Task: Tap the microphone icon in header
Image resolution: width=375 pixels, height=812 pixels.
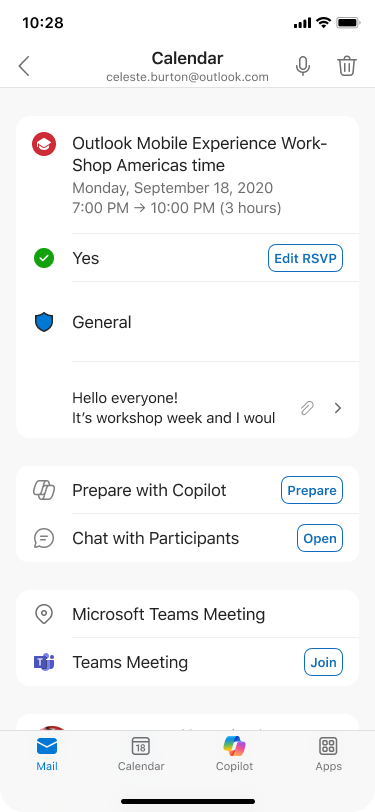Action: pyautogui.click(x=303, y=66)
